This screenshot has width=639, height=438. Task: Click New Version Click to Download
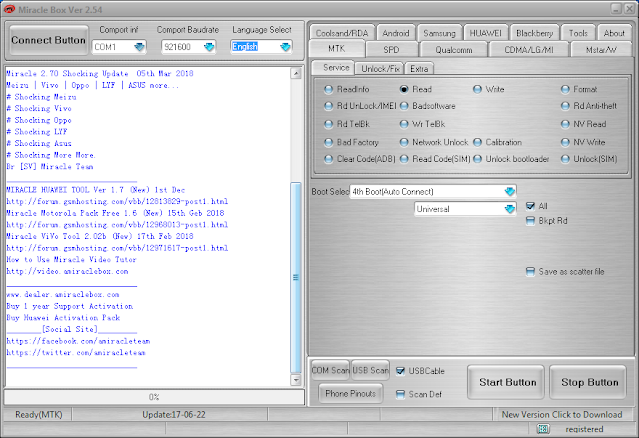[562, 415]
